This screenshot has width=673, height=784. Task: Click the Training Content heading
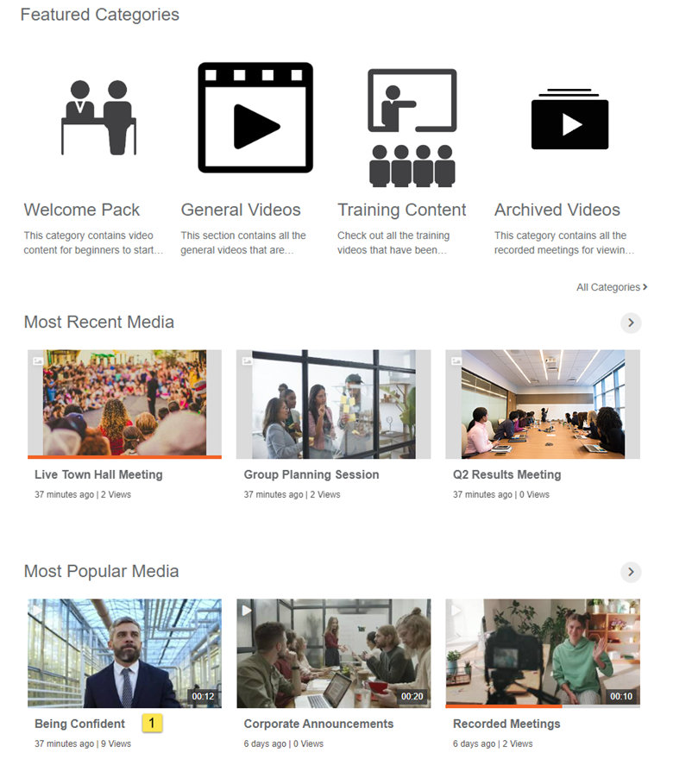[402, 210]
